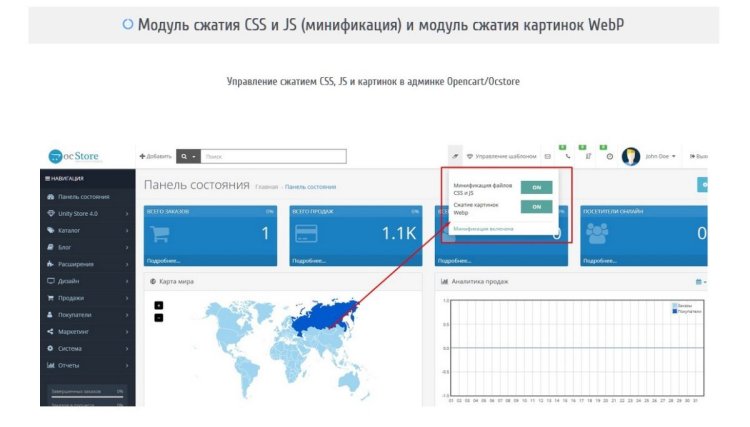The height and width of the screenshot is (427, 750).
Task: Click Подробнее link under total orders
Action: click(163, 261)
